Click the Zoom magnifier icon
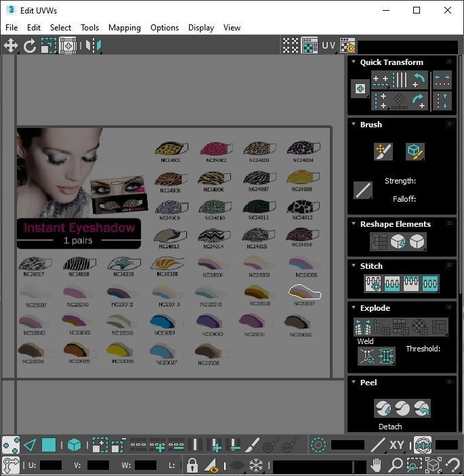 coord(396,464)
